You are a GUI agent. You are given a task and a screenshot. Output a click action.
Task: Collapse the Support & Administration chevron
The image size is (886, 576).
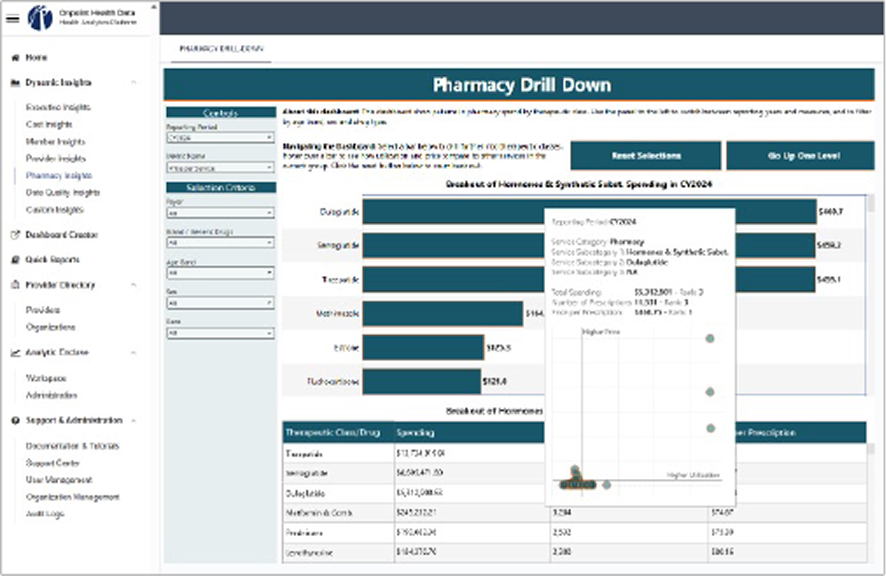134,421
